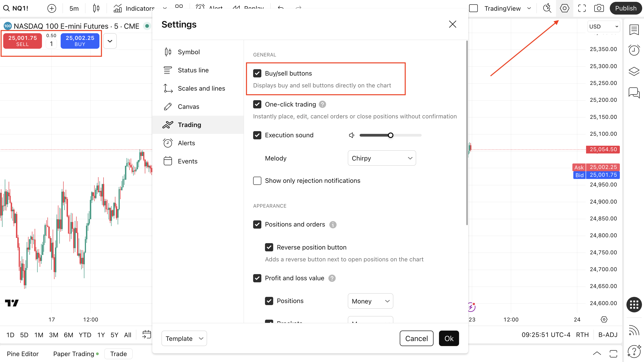Expand the Template dropdown
Viewport: 644px width, 362px height.
[184, 338]
